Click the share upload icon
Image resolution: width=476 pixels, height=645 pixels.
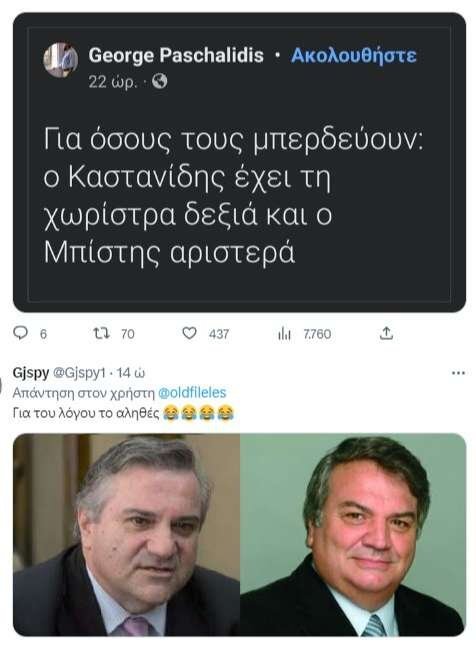pos(386,333)
